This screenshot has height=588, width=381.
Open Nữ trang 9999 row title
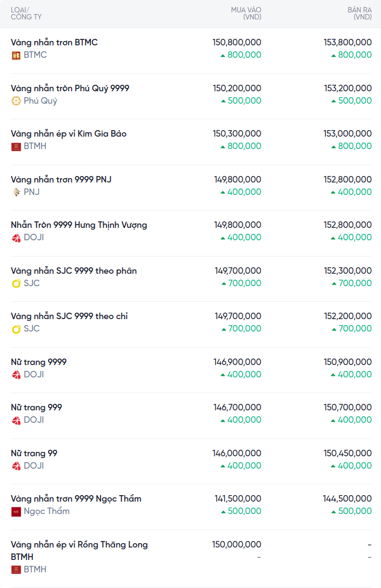coord(39,362)
